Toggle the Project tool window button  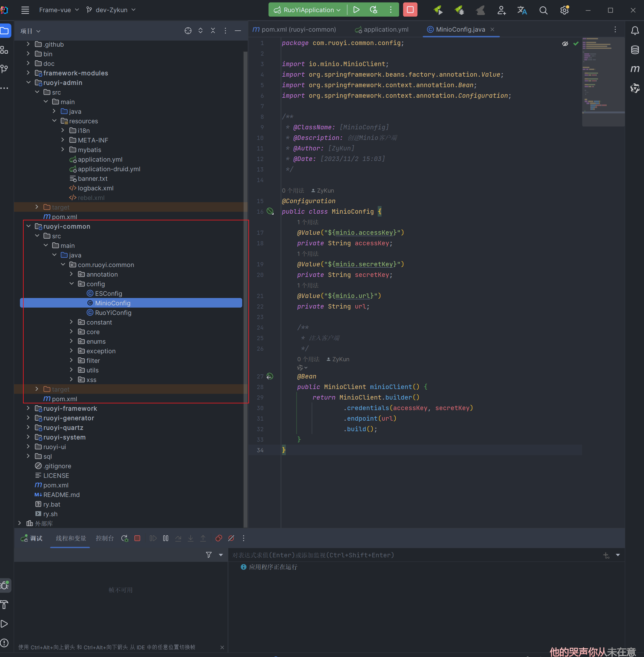click(x=5, y=31)
